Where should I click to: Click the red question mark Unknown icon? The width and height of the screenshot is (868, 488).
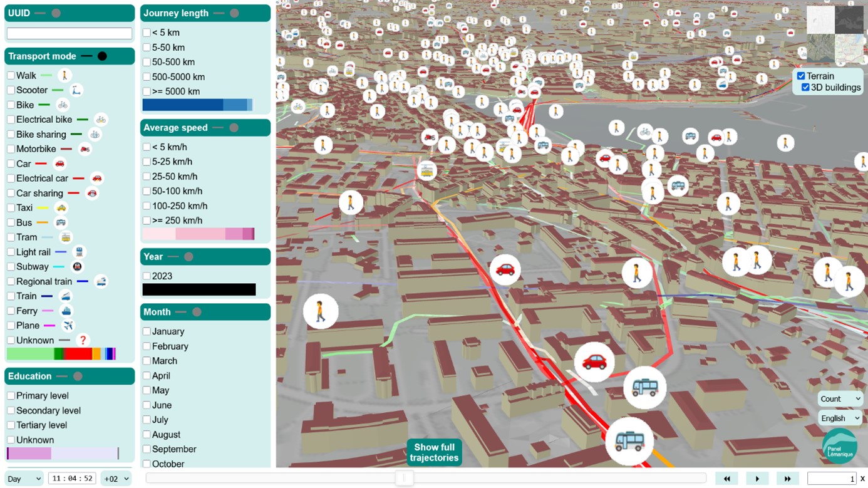click(82, 340)
